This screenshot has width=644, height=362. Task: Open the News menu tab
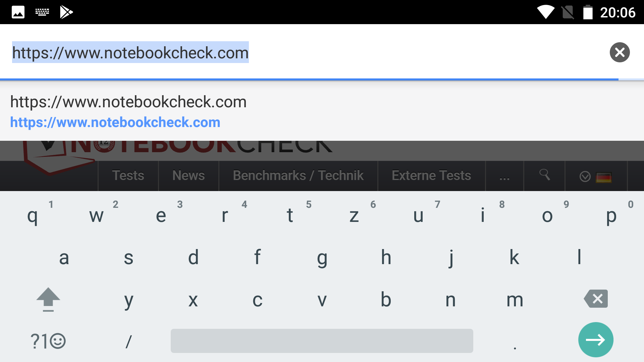[189, 176]
